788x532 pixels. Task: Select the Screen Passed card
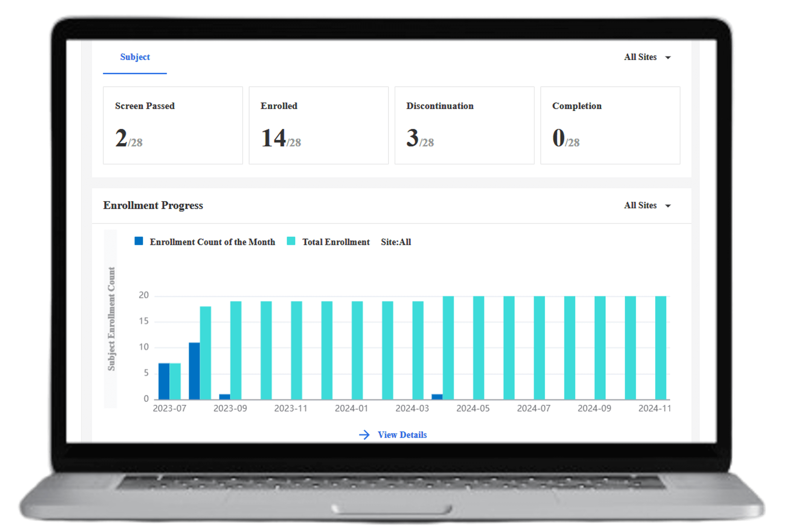click(173, 125)
